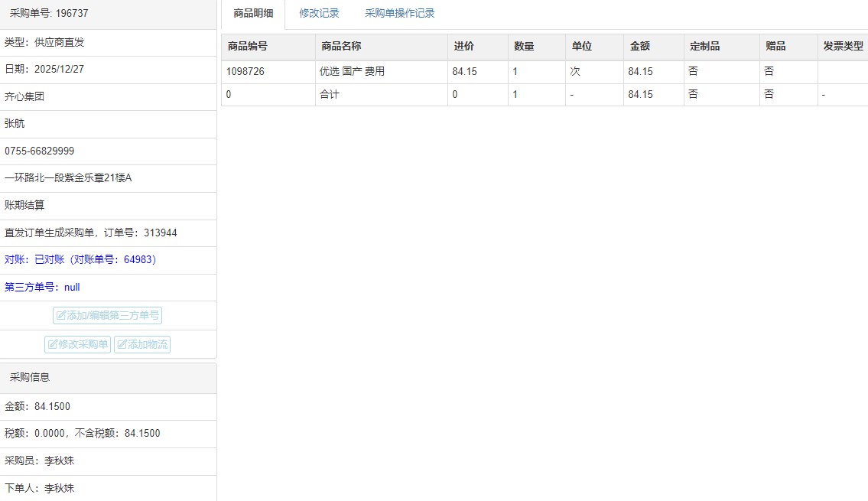Click the 进价 column header
This screenshot has width=868, height=501.
[x=464, y=47]
